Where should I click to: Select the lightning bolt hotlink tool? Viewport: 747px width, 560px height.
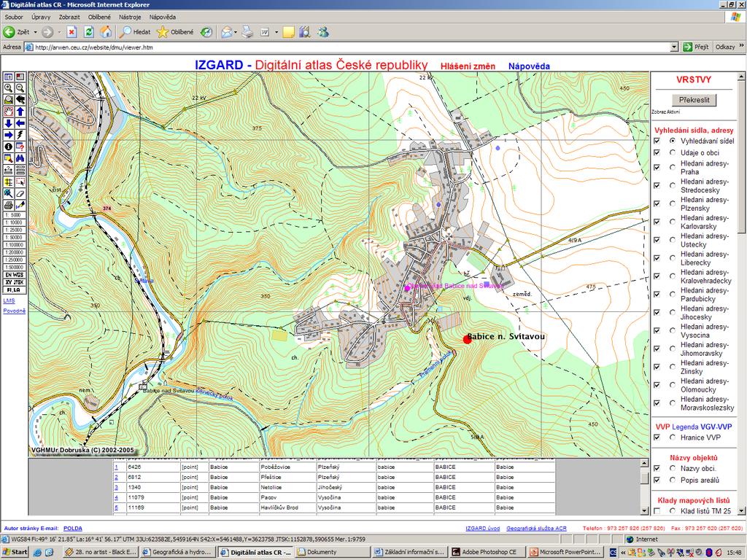[20, 135]
